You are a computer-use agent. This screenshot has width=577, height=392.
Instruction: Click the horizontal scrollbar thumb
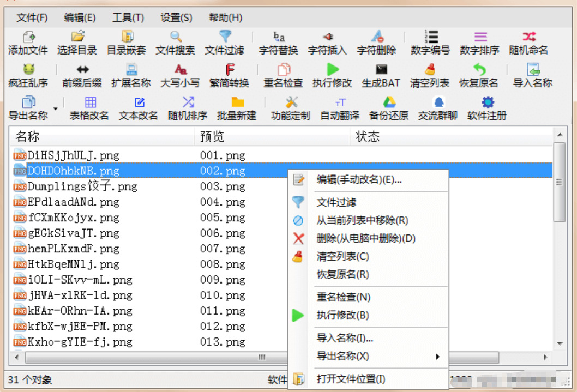[262, 358]
